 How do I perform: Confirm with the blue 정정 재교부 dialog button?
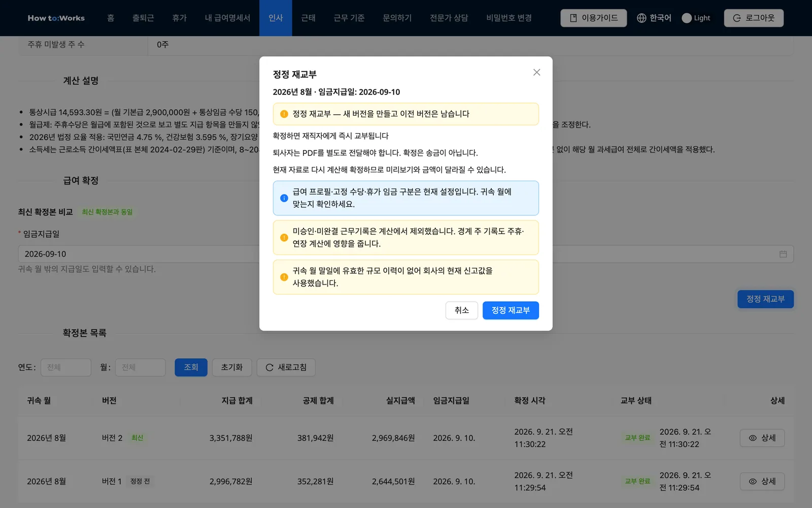pos(511,310)
